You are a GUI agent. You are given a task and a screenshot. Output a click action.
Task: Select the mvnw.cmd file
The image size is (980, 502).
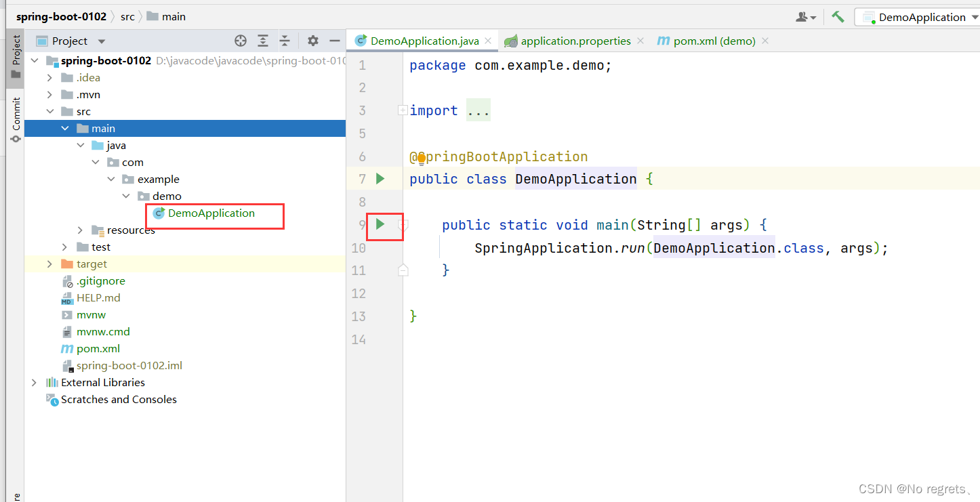(103, 332)
